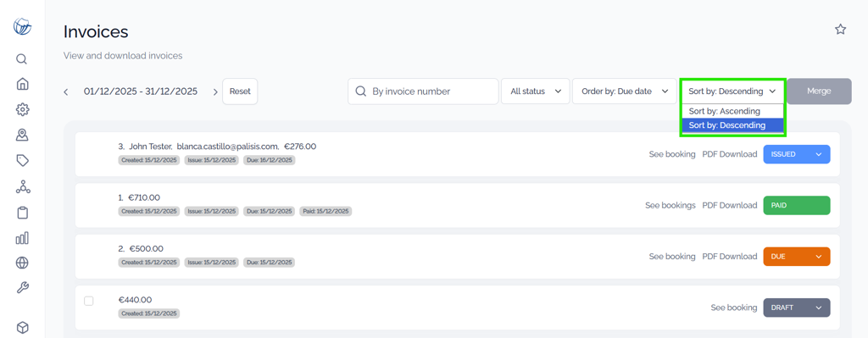Open the ISSUED status dropdown
Image resolution: width=868 pixels, height=338 pixels.
tap(797, 154)
